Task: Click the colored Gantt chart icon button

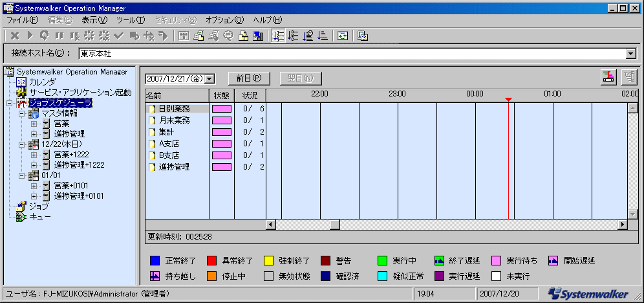Action: click(x=608, y=77)
